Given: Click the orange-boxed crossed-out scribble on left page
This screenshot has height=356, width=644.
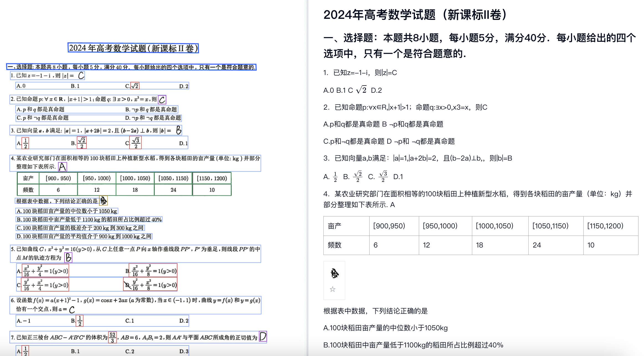Looking at the screenshot, I should click(x=103, y=201).
